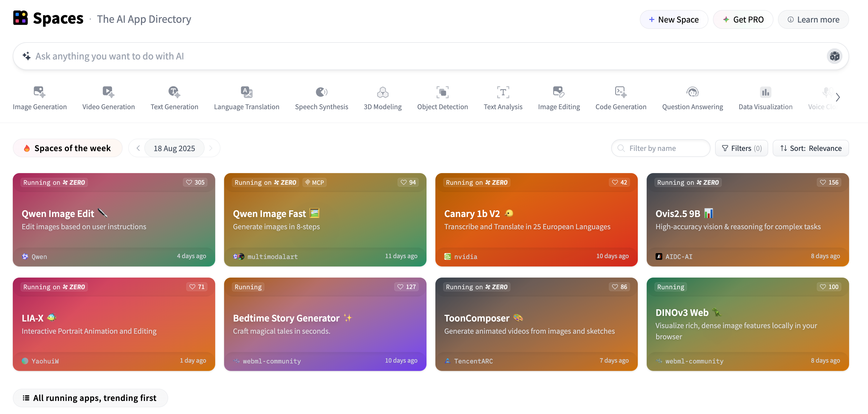Click webml-community on DINOv3 Web card

(694, 361)
